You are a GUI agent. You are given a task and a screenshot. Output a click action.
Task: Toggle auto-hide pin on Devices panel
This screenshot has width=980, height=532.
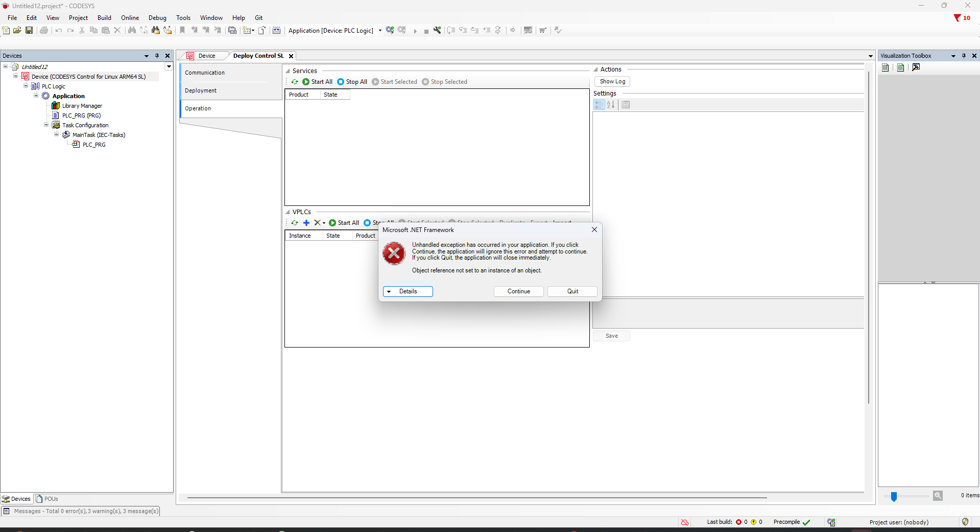tap(157, 56)
